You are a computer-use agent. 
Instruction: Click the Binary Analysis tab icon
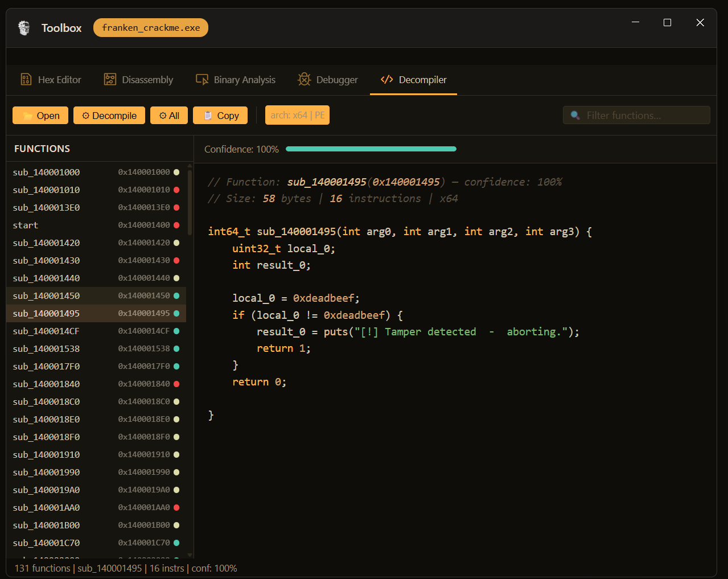click(x=202, y=80)
